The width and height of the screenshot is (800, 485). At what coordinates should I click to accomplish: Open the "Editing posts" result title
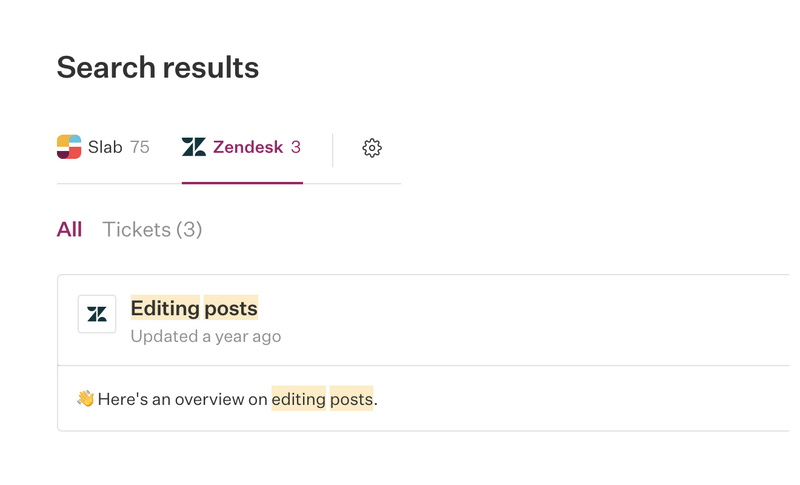(x=194, y=308)
